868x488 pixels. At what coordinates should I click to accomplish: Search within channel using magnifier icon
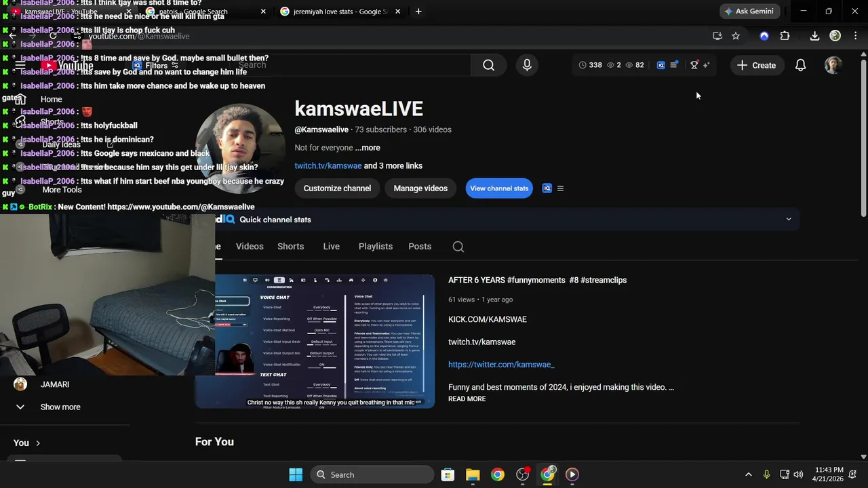pyautogui.click(x=458, y=247)
